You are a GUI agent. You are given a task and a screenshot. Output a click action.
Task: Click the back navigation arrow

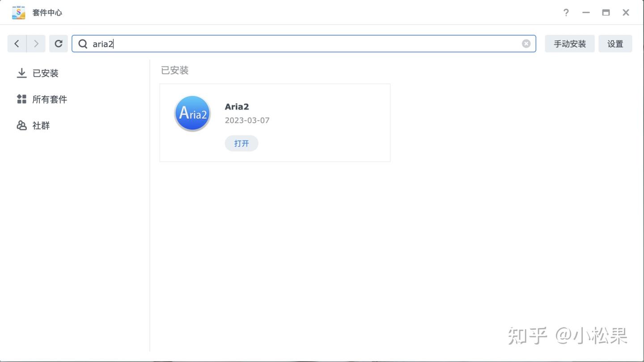coord(17,43)
